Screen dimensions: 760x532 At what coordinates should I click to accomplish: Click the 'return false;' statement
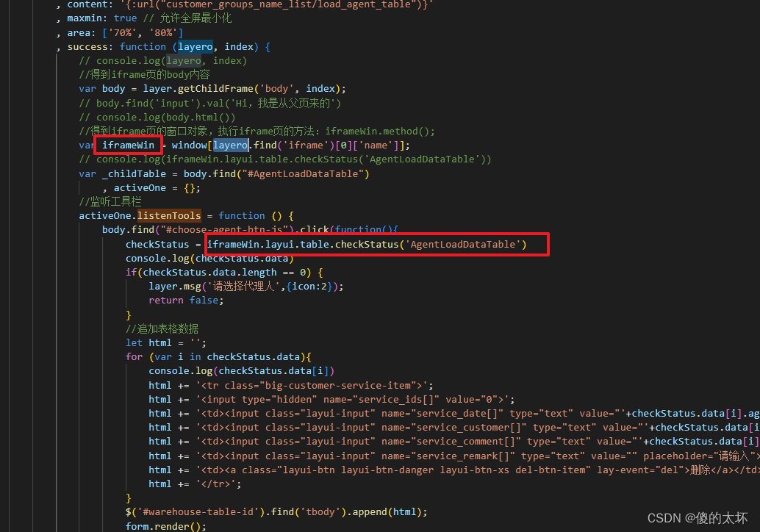point(186,301)
